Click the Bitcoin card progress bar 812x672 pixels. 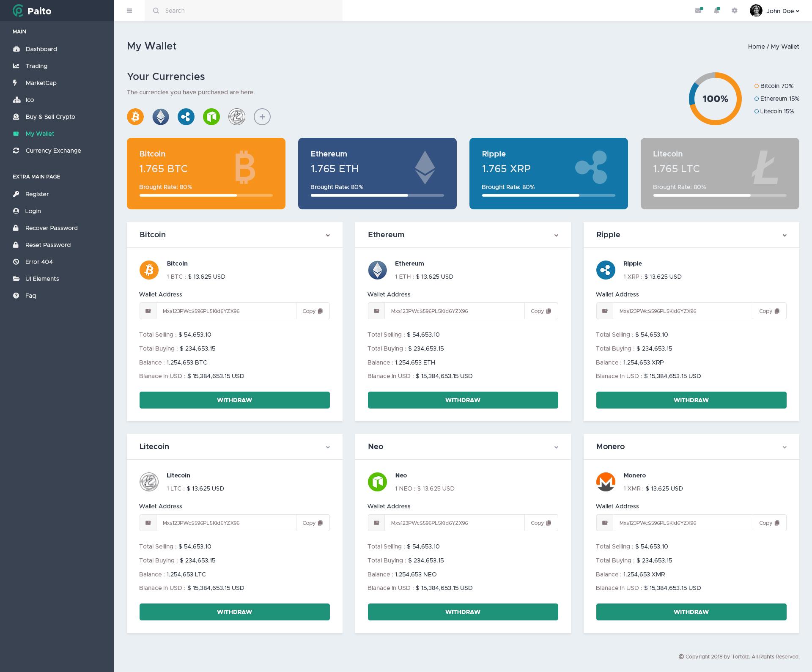click(206, 195)
